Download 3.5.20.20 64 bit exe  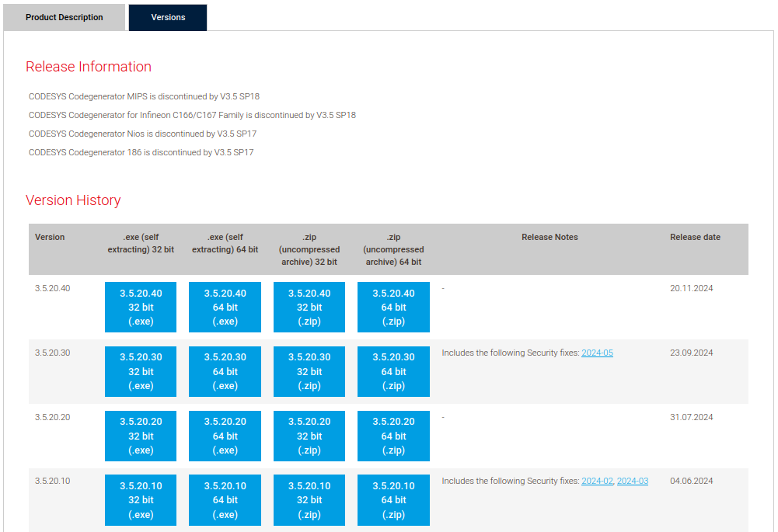tap(225, 436)
